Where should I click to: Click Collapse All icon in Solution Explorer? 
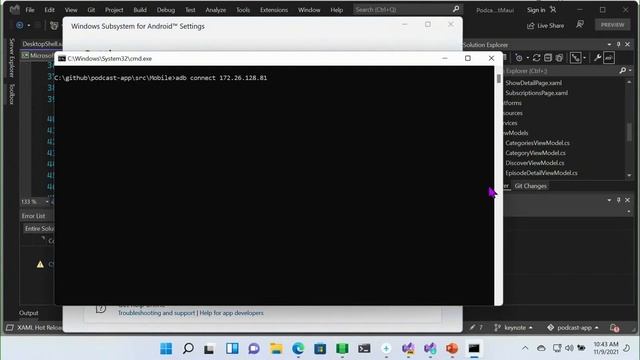pos(548,58)
